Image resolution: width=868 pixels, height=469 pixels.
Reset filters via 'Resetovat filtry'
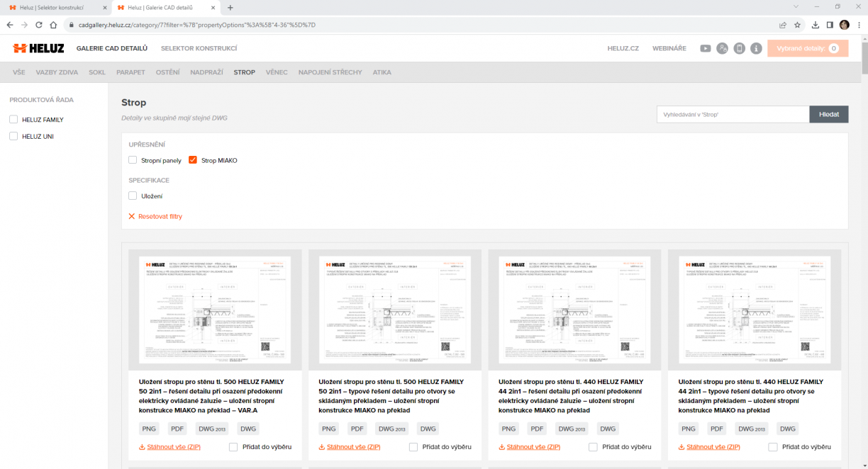(x=155, y=216)
